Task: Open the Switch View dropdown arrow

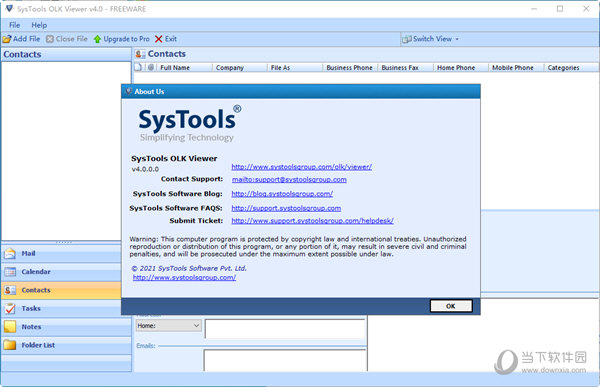Action: tap(457, 39)
